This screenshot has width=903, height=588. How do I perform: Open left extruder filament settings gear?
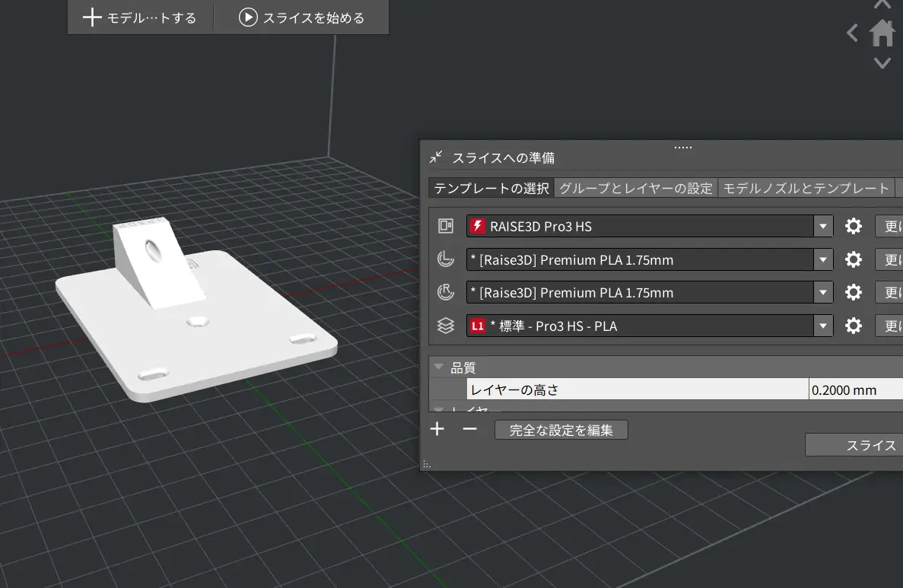click(854, 260)
